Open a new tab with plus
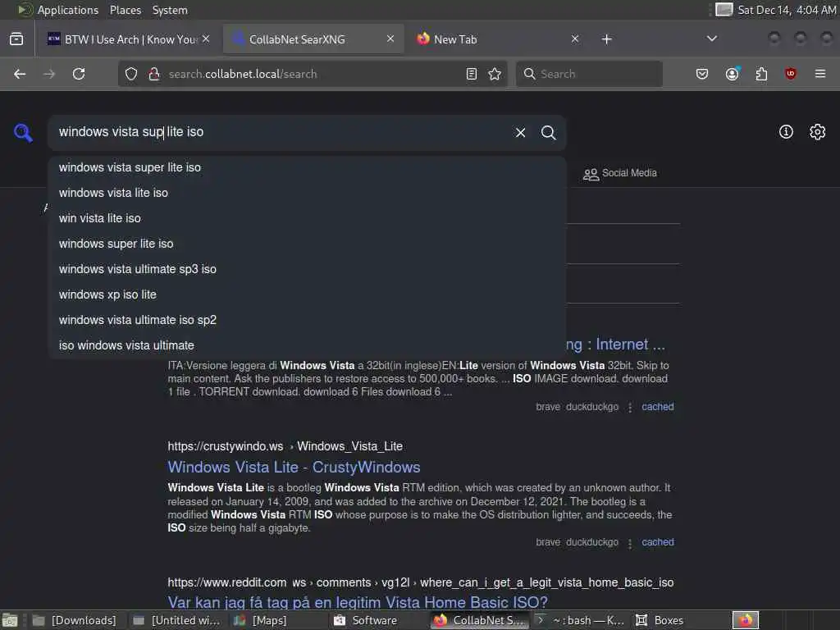The image size is (840, 630). (x=606, y=39)
